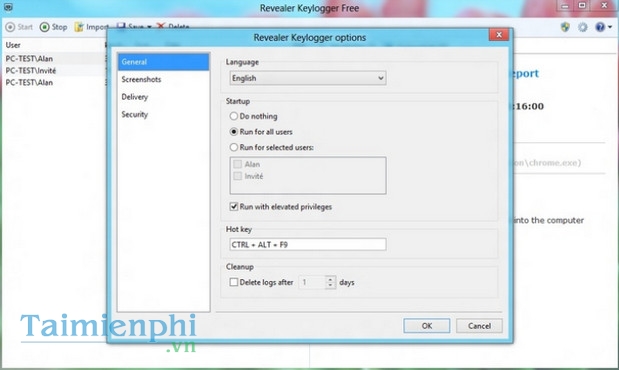
Task: Click the days number field in Cleanup
Action: tap(312, 282)
